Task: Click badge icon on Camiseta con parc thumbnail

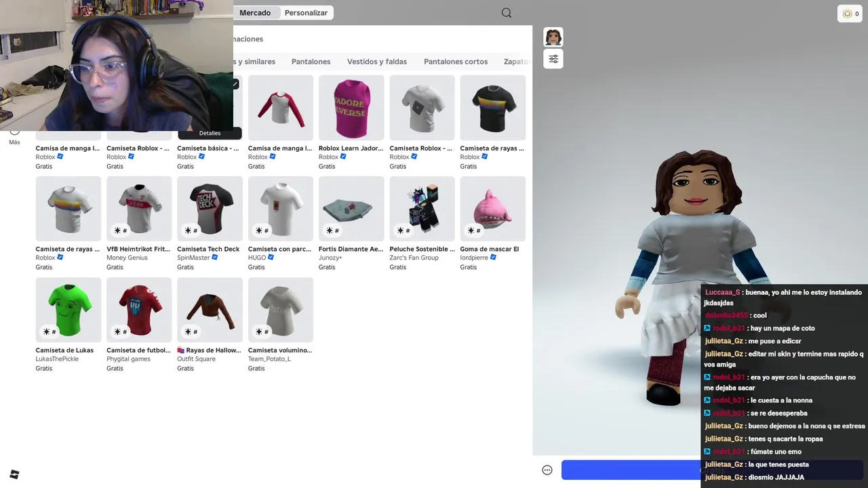Action: click(x=262, y=230)
